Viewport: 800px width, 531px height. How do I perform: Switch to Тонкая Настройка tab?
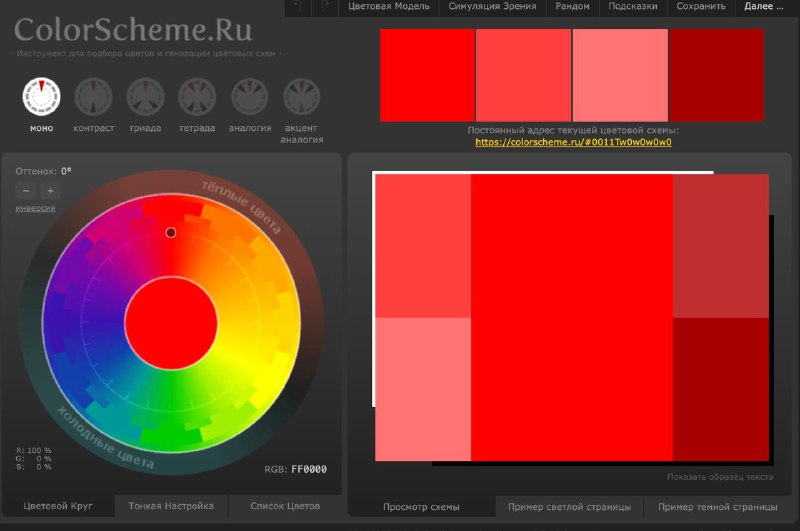171,506
